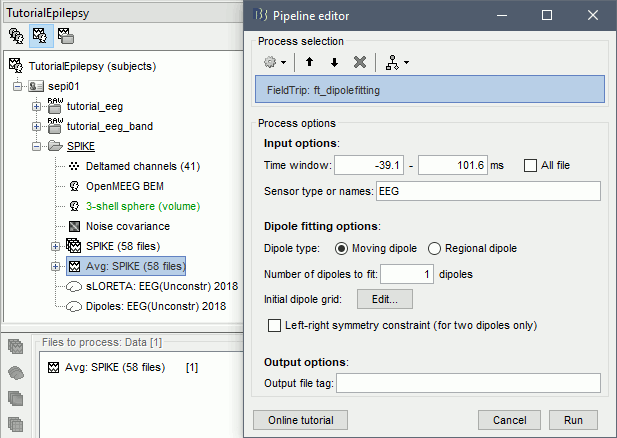Open the Online tutorial link button

[300, 419]
